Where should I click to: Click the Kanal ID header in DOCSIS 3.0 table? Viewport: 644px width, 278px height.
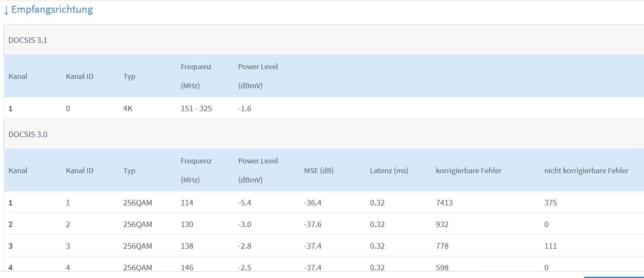click(x=79, y=171)
